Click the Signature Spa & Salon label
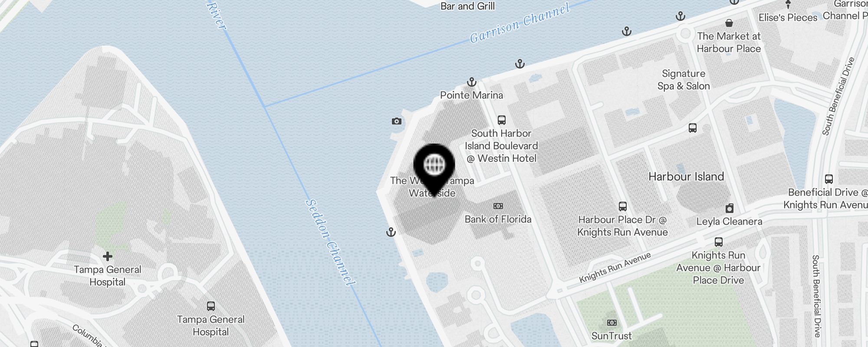This screenshot has height=347, width=868. (684, 80)
